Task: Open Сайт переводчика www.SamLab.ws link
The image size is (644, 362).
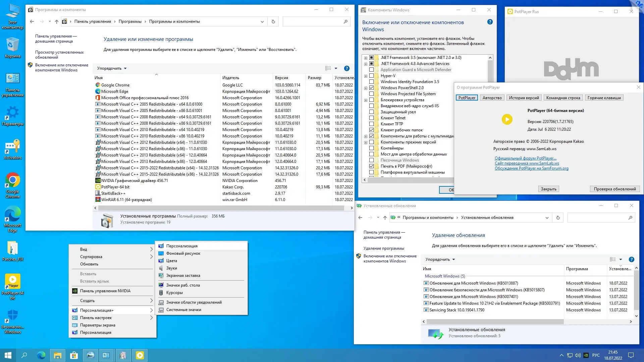Action: tap(527, 163)
